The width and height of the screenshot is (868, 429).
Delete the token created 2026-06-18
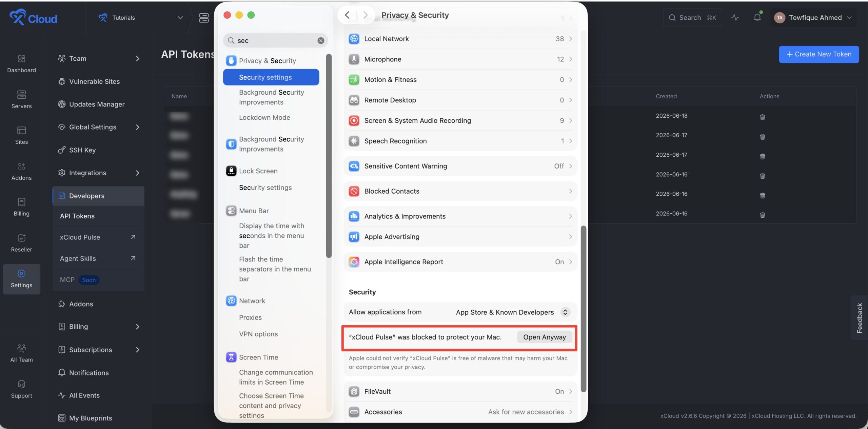click(762, 117)
